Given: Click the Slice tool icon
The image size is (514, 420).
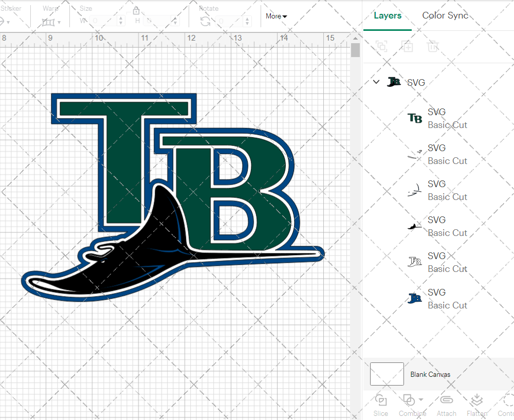Looking at the screenshot, I should pyautogui.click(x=380, y=400).
